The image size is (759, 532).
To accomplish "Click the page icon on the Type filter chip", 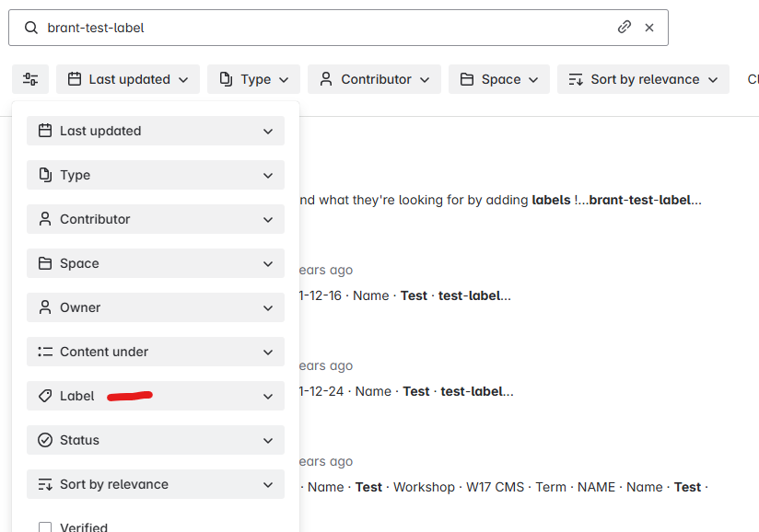I will point(228,79).
